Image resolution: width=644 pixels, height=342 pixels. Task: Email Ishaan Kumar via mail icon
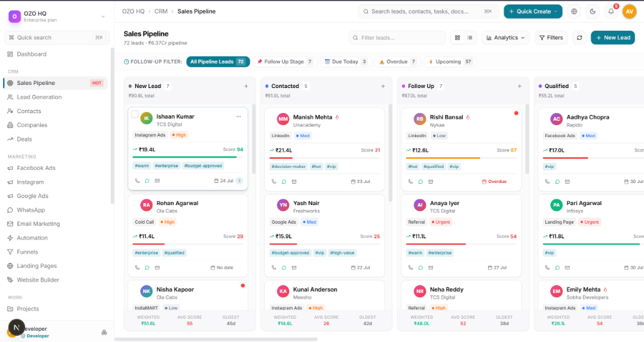click(x=157, y=180)
